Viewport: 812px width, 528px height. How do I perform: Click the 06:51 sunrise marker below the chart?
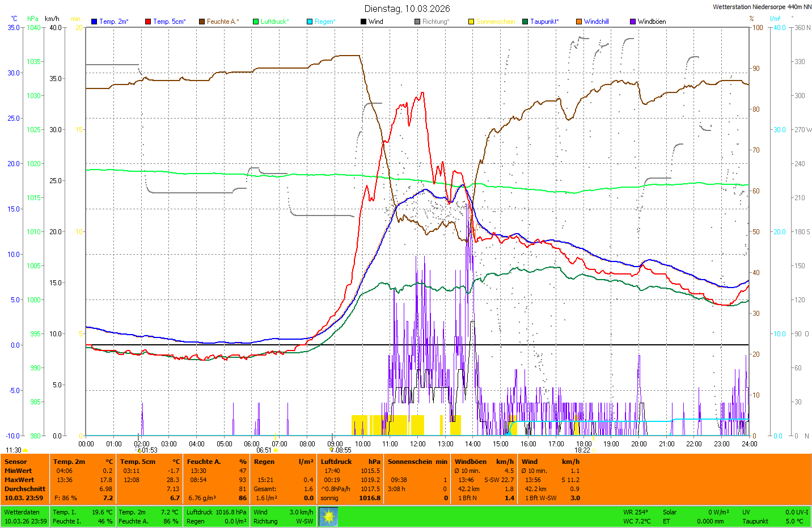pos(264,450)
